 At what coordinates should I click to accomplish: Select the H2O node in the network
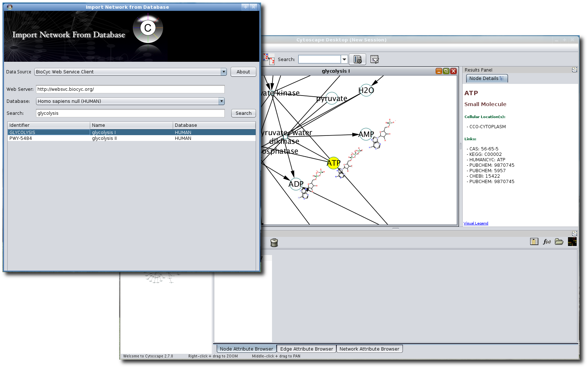click(366, 90)
